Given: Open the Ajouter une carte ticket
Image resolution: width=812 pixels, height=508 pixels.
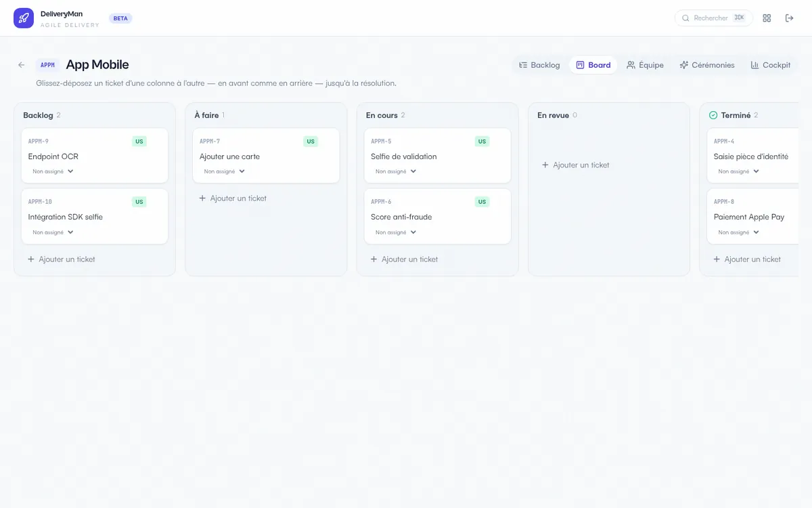Looking at the screenshot, I should pyautogui.click(x=266, y=156).
